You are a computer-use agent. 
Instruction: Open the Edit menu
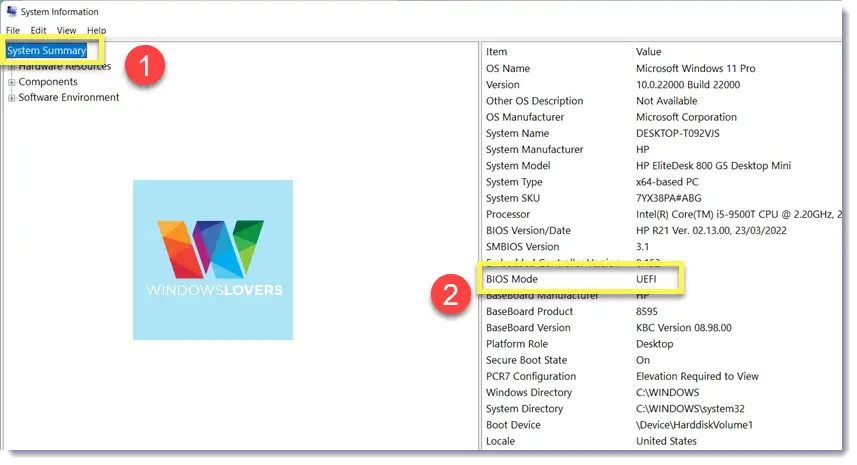[x=38, y=31]
